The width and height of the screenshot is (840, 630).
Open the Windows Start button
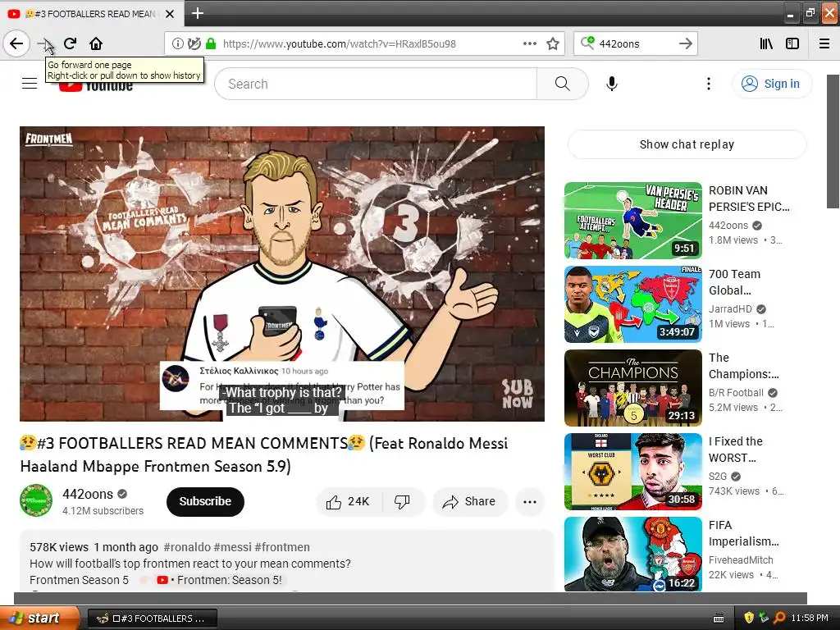tap(39, 618)
